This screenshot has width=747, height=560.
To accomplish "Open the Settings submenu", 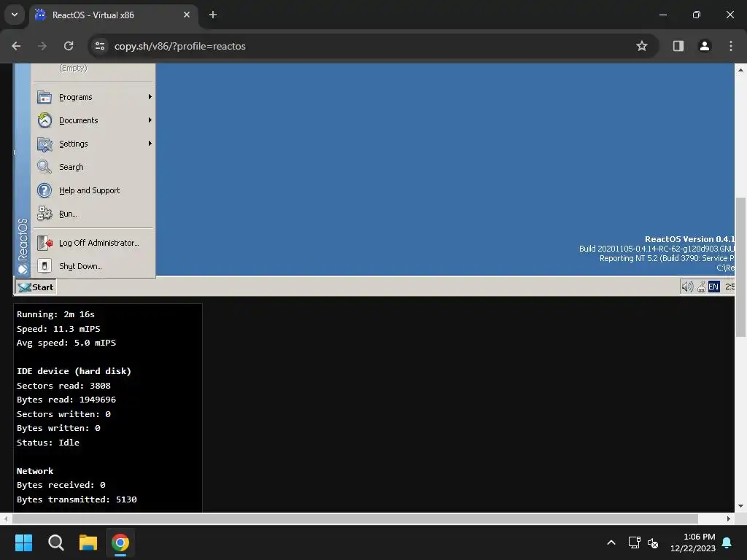I will [94, 144].
